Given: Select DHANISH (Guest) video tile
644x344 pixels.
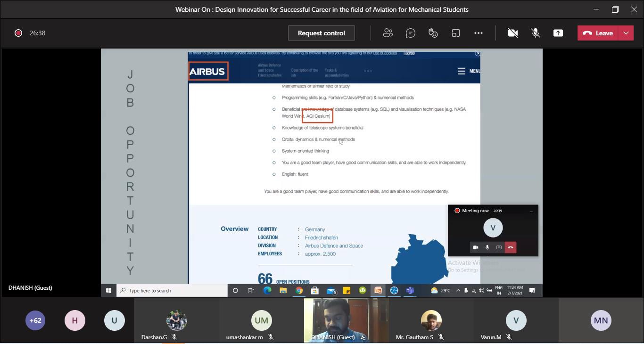Looking at the screenshot, I should [x=346, y=320].
